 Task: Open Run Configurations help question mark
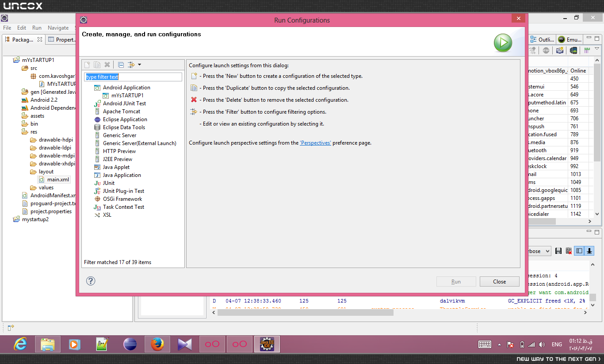point(91,281)
